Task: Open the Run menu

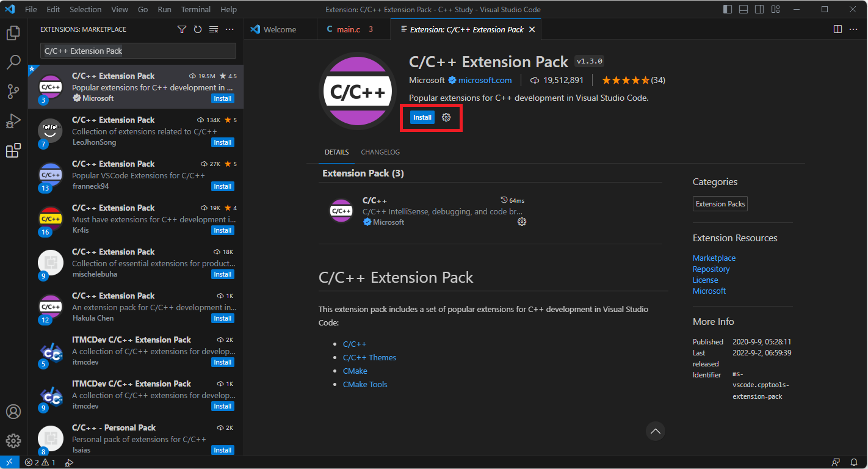Action: point(164,9)
